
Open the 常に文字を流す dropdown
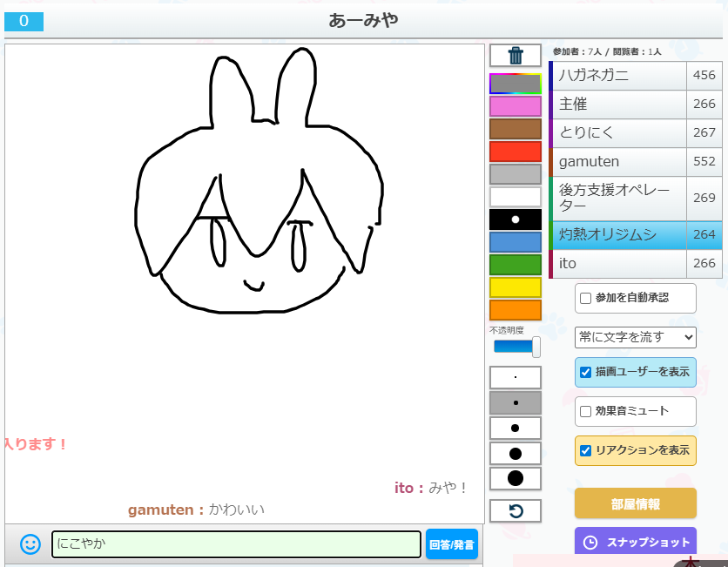(x=635, y=337)
